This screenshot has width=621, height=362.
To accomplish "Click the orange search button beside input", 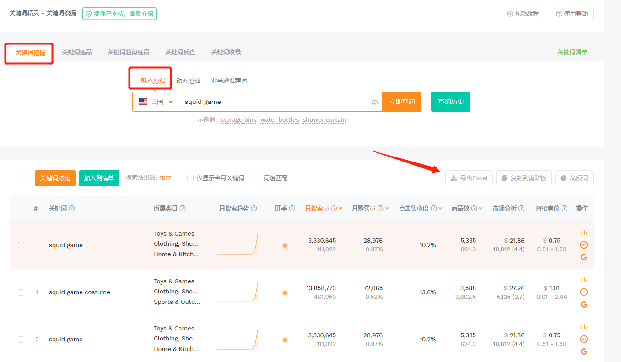I will 401,102.
